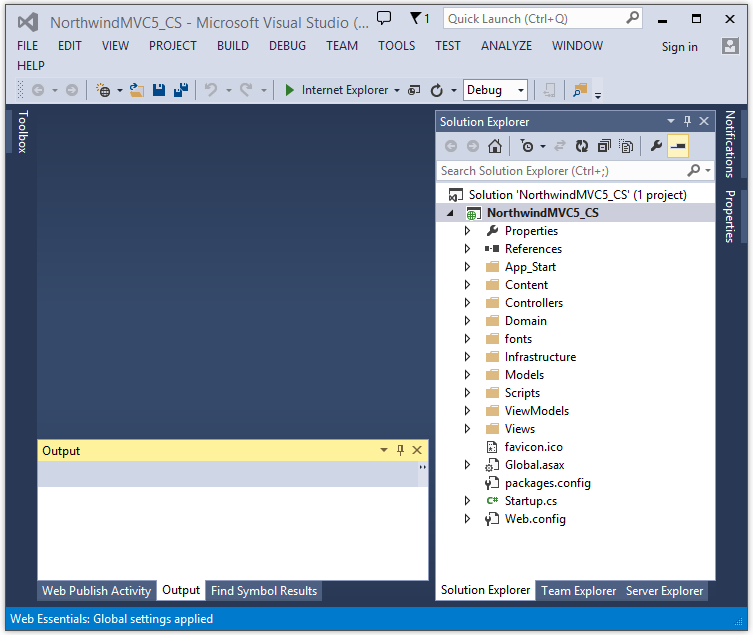Image resolution: width=753 pixels, height=635 pixels.
Task: Expand the Views folder
Action: click(467, 428)
